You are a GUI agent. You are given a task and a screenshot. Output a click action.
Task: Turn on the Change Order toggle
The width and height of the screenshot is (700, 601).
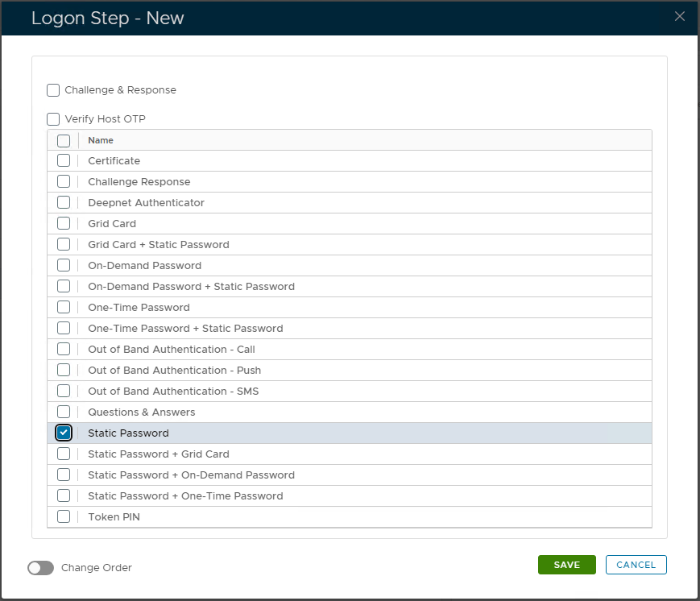tap(40, 568)
